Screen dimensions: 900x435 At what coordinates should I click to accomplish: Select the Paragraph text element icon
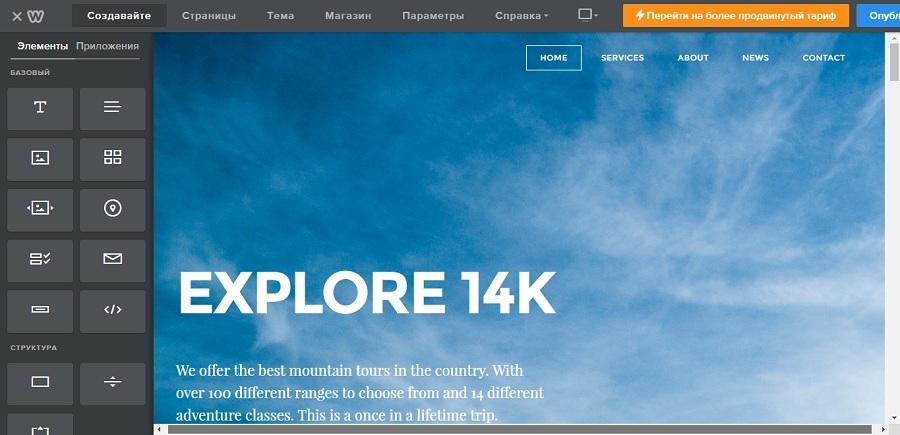coord(112,109)
